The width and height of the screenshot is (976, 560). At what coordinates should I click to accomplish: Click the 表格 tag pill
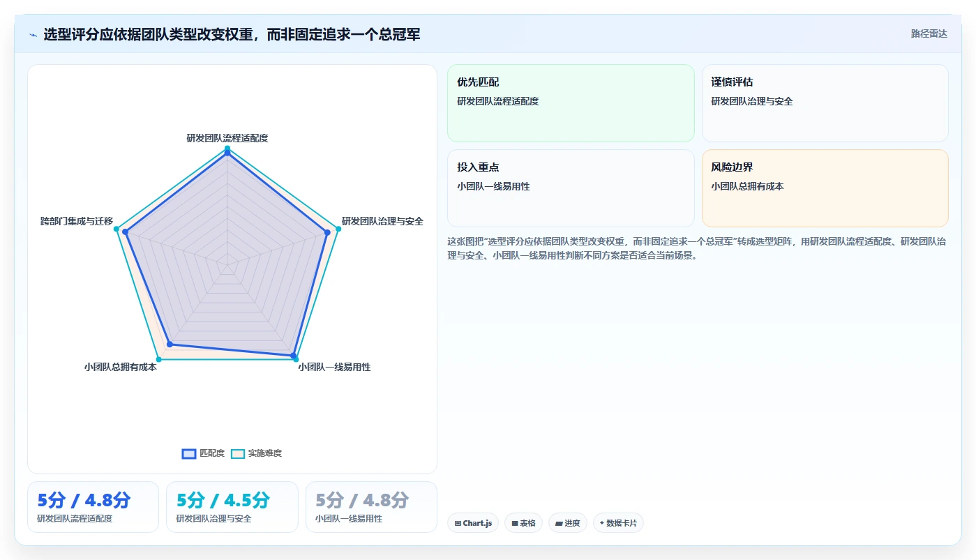pos(523,523)
